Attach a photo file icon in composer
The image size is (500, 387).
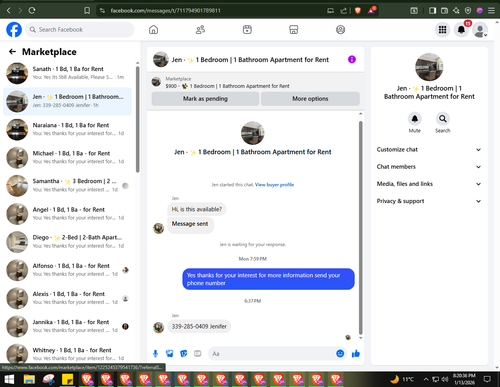point(169,353)
